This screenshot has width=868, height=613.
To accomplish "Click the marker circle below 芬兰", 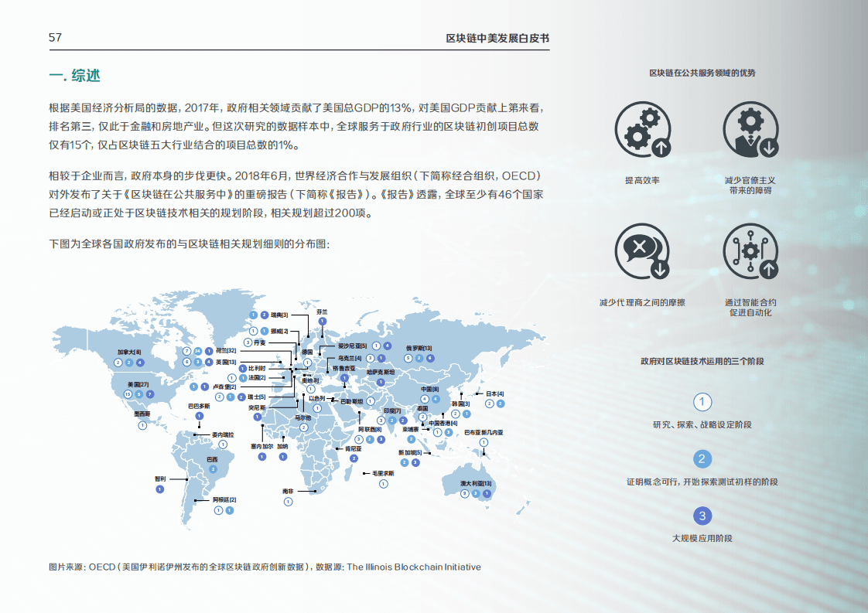I will tap(323, 321).
